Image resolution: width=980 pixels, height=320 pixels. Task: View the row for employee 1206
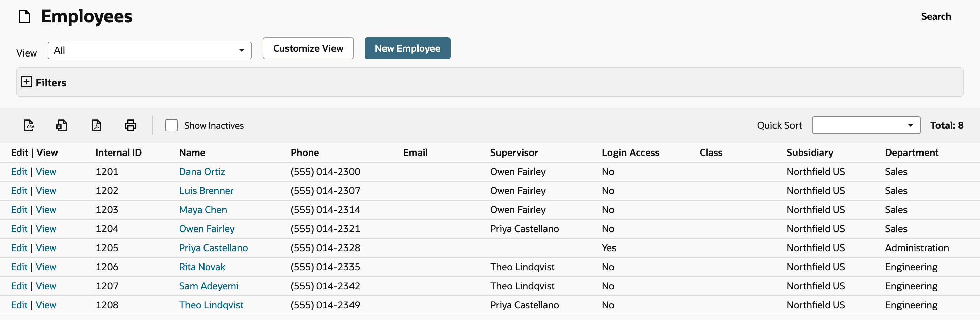[46, 267]
